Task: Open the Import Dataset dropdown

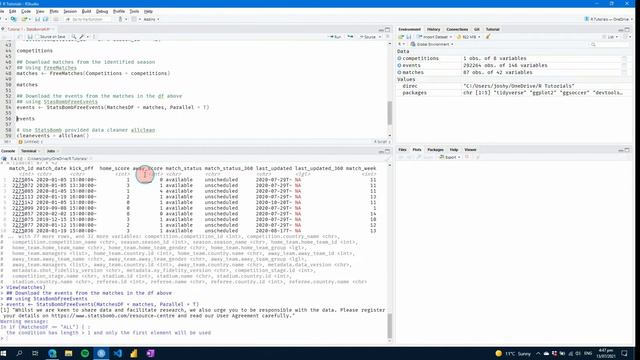Action: point(435,37)
